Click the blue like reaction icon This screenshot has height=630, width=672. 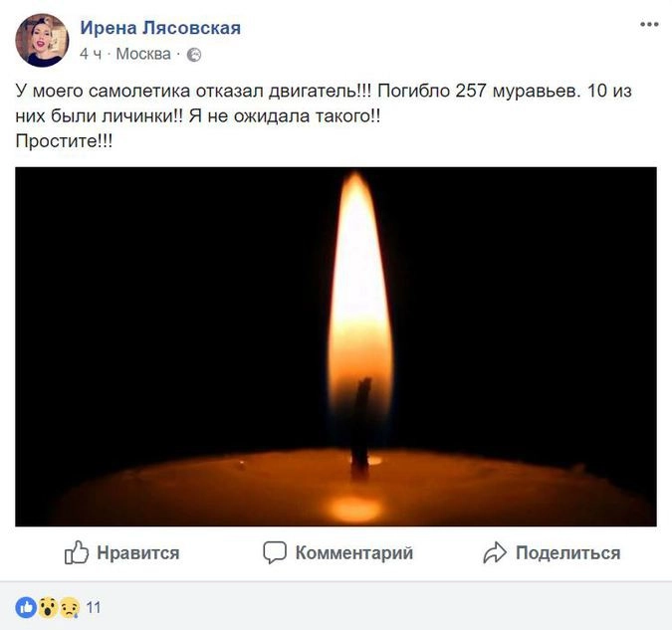point(26,608)
